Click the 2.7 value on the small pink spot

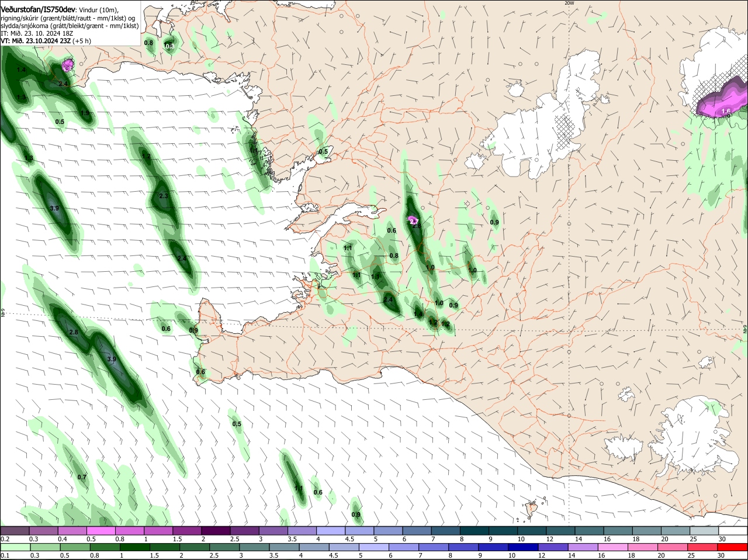coord(414,222)
